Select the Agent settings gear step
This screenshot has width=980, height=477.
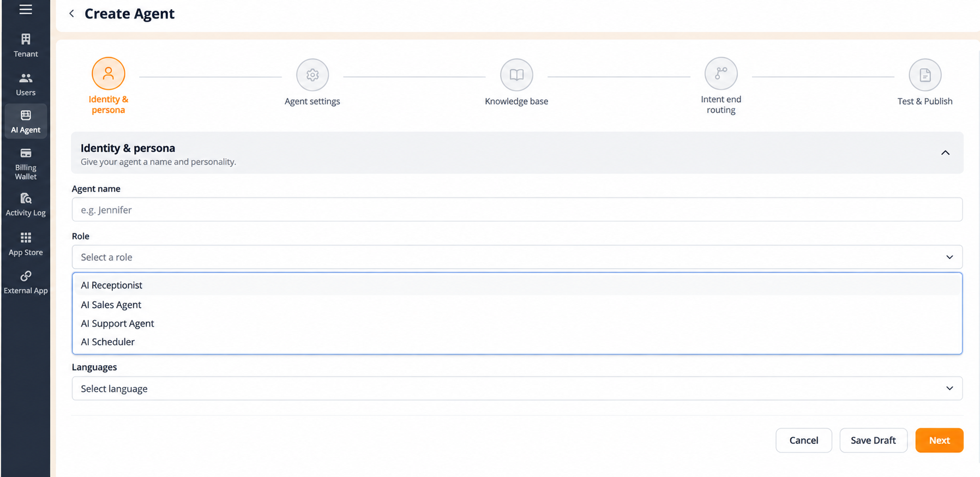(312, 75)
